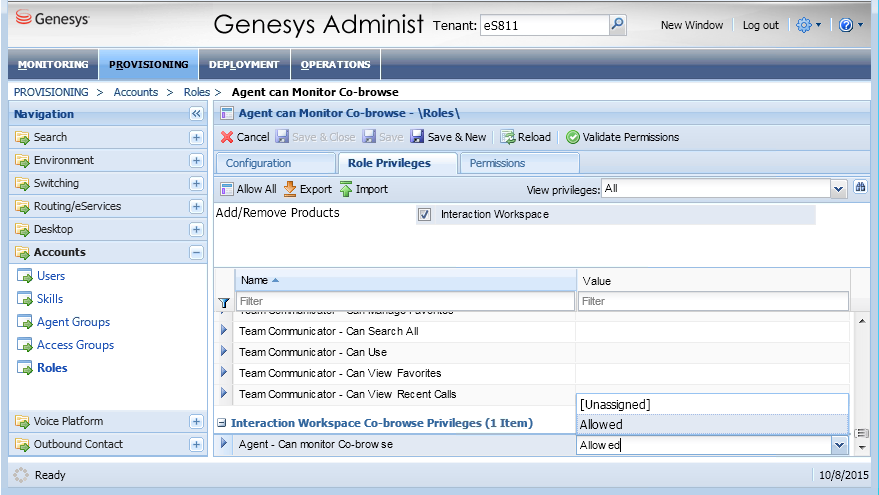The height and width of the screenshot is (495, 879).
Task: Click the PROVISIONING breadcrumb link
Action: 51,92
